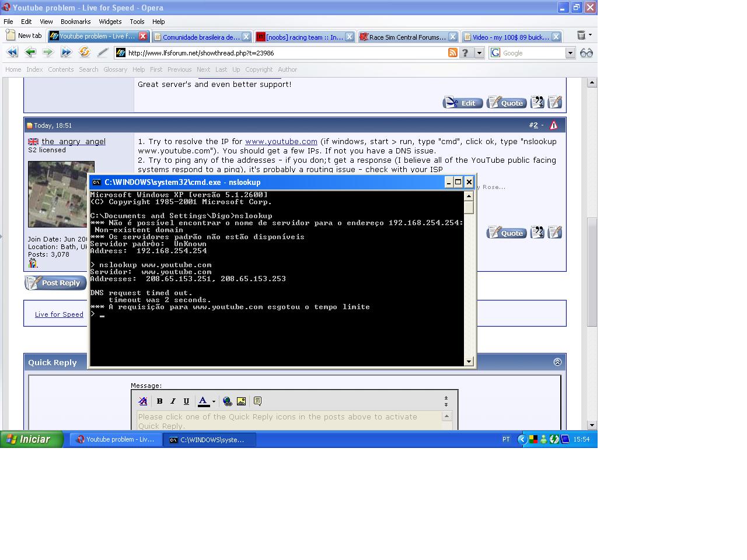Click the Edit button on the first post
The width and height of the screenshot is (747, 560).
(463, 103)
